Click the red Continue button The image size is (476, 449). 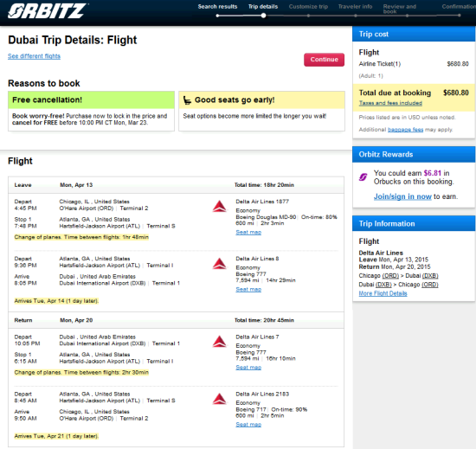tap(324, 60)
